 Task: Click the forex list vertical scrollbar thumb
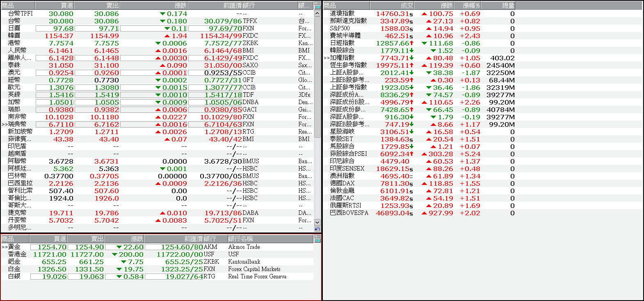click(317, 77)
